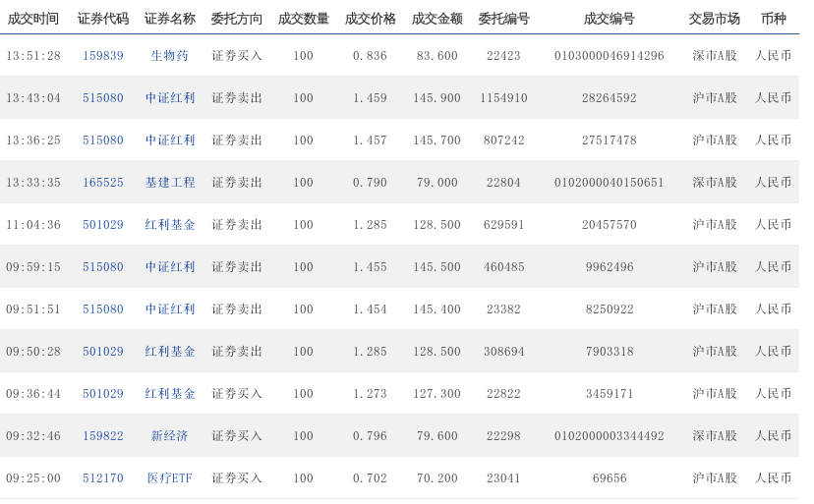This screenshot has height=504, width=814.
Task: Select order number 629591
Action: pos(503,225)
